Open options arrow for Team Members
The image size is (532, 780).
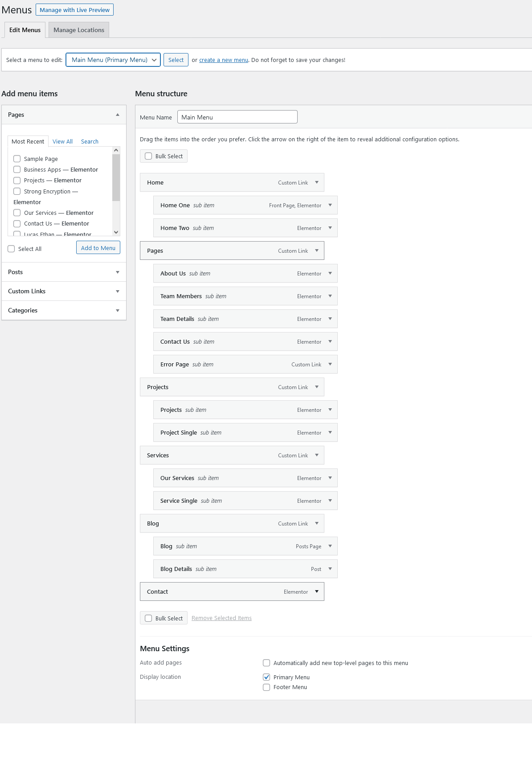pyautogui.click(x=330, y=296)
